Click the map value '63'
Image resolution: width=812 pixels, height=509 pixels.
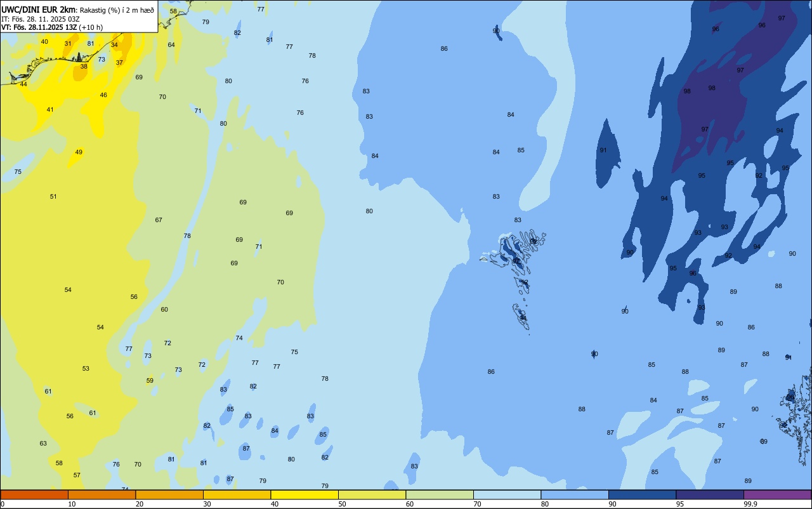point(43,444)
